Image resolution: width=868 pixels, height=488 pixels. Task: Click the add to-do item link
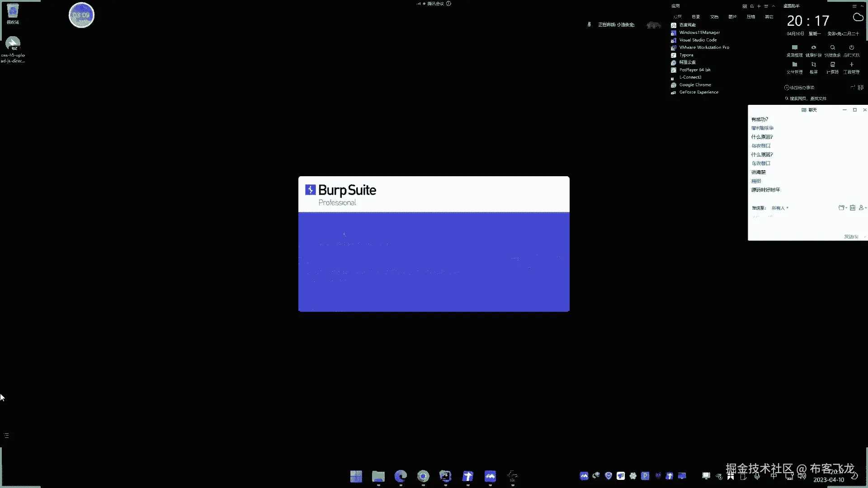799,88
